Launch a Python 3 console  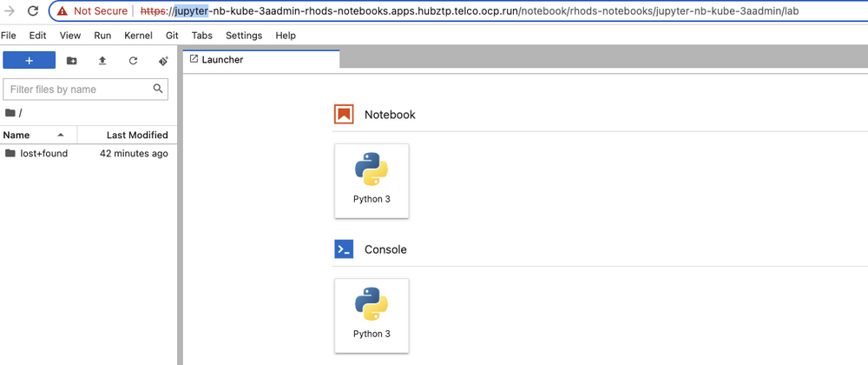pyautogui.click(x=372, y=315)
